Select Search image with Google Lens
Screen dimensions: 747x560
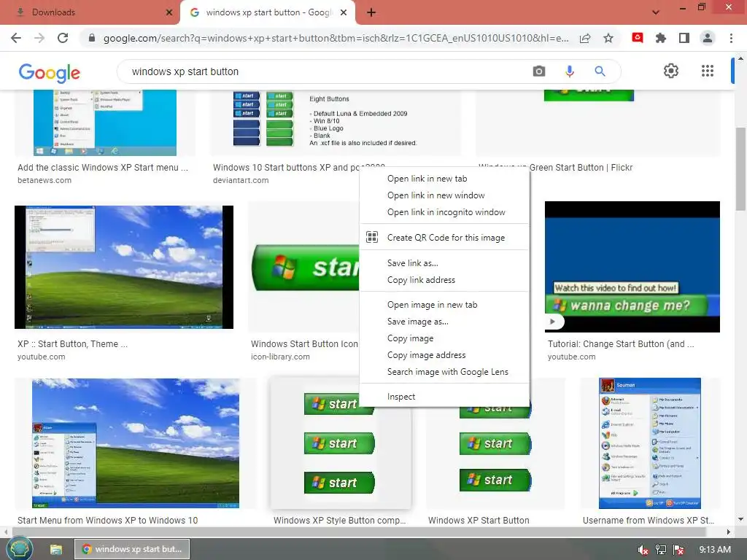coord(444,371)
